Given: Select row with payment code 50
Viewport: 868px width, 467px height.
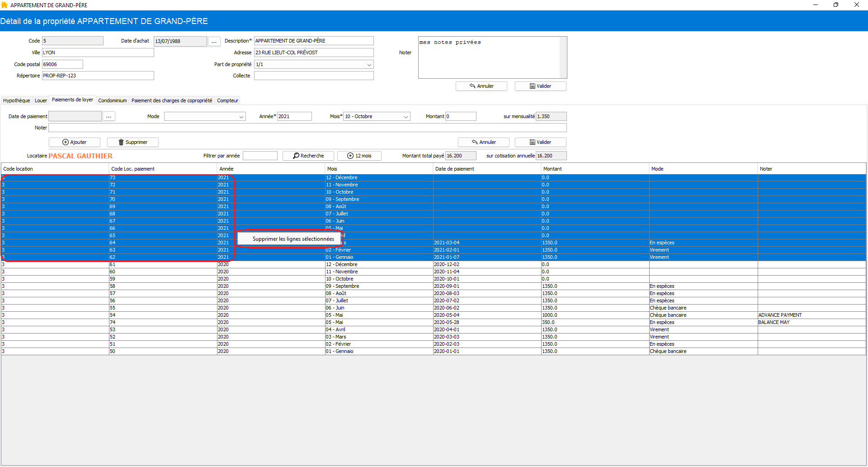Looking at the screenshot, I should pos(434,351).
